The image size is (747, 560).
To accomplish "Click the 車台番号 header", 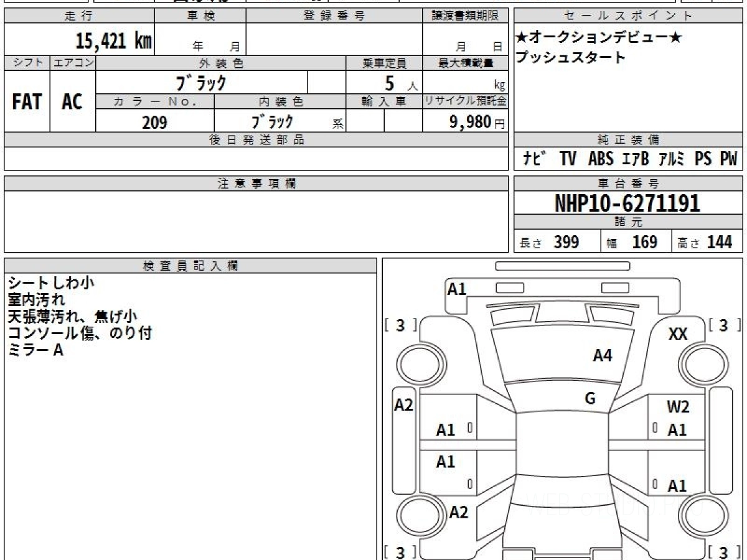I will click(628, 184).
